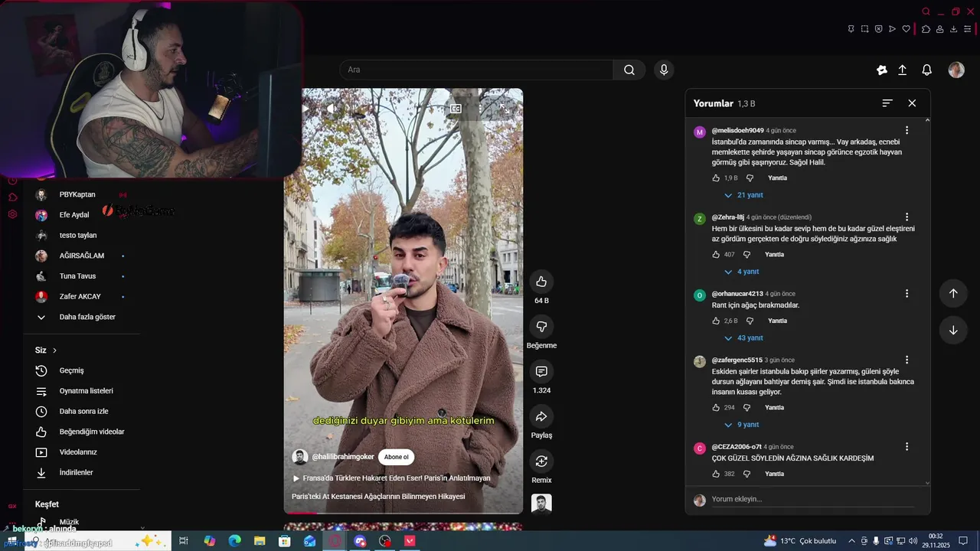
Task: Open comment sort order menu
Action: click(887, 103)
